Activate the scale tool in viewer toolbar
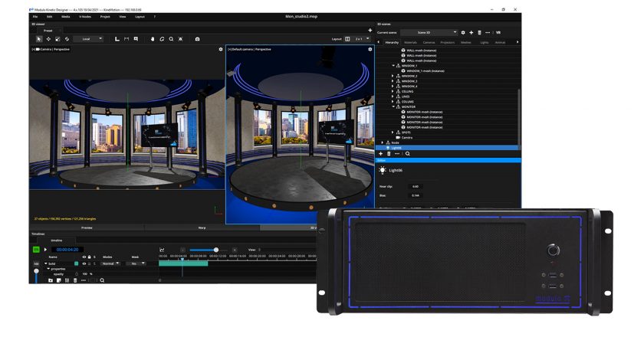The height and width of the screenshot is (337, 644). 58,39
